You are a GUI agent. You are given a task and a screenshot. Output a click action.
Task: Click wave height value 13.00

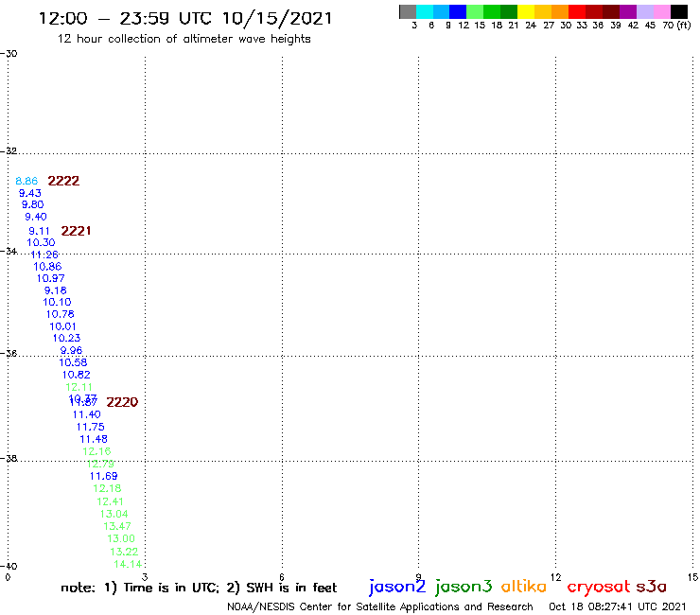(x=121, y=538)
